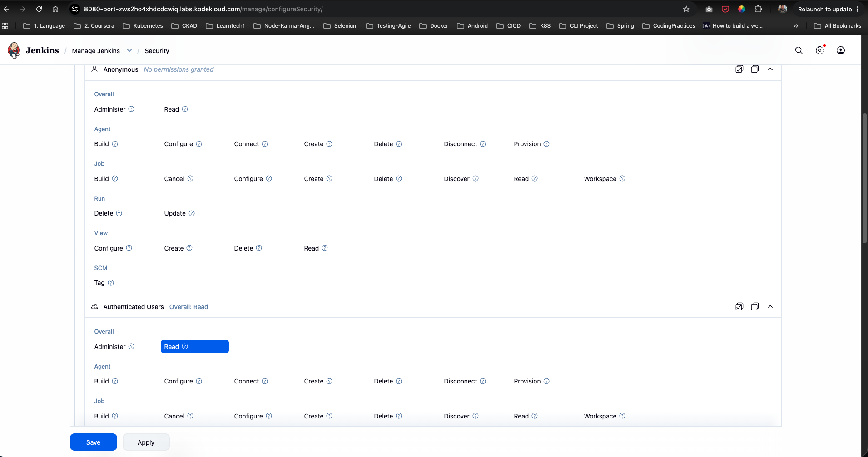868x457 pixels.
Task: Open the CICD bookmark folder
Action: click(x=509, y=26)
